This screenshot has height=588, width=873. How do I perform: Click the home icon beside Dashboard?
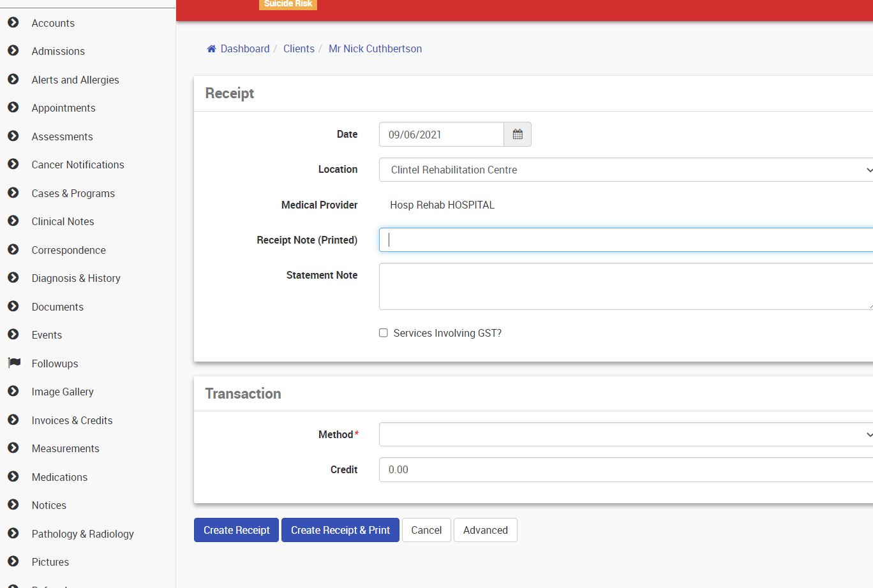(x=212, y=49)
